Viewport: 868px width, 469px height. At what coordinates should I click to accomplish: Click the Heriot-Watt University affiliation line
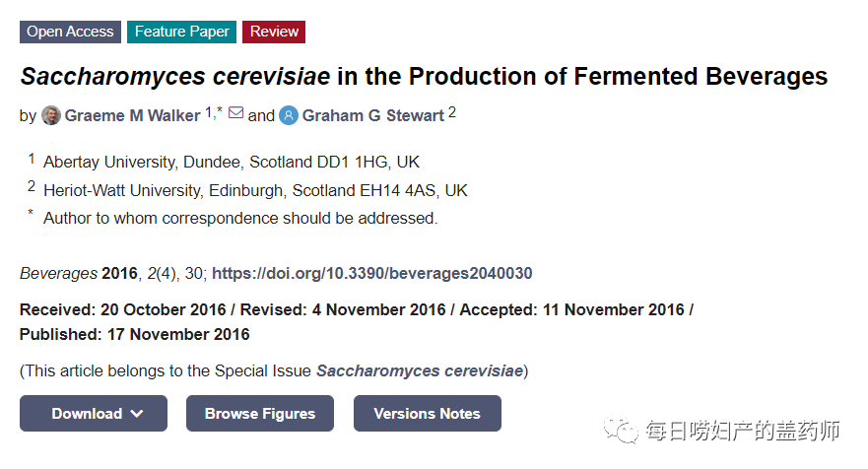255,190
